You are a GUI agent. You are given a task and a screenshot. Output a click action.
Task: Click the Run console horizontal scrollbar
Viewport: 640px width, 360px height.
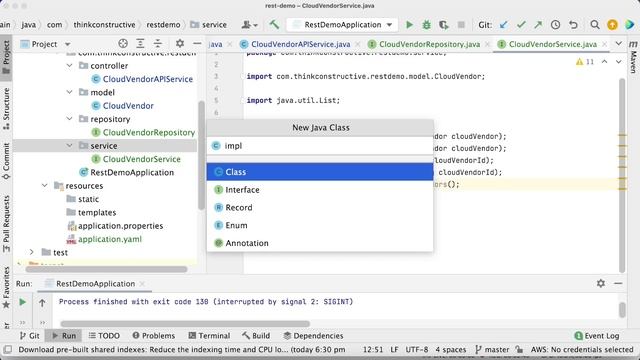coord(185,324)
